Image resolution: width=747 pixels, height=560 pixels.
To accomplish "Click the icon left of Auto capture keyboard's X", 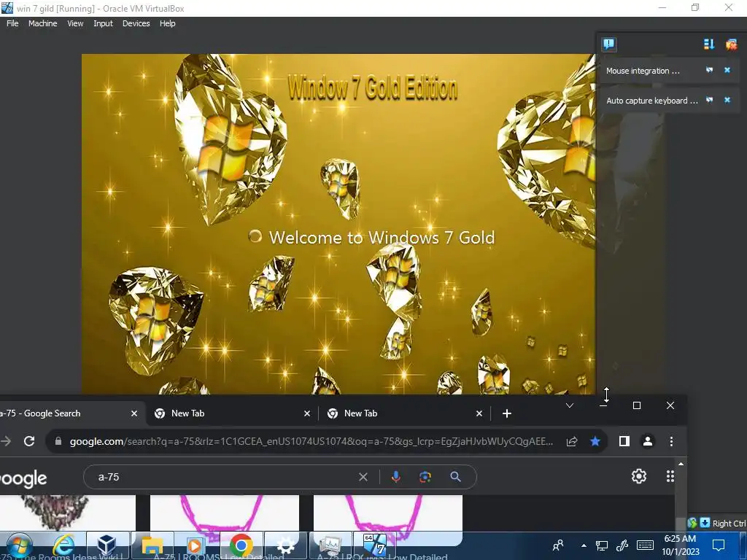I will pos(709,100).
